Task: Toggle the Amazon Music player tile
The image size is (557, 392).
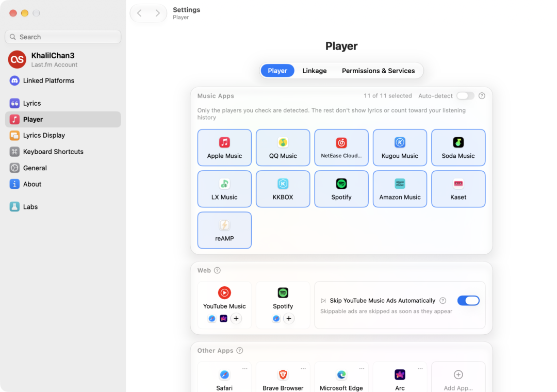Action: tap(400, 189)
